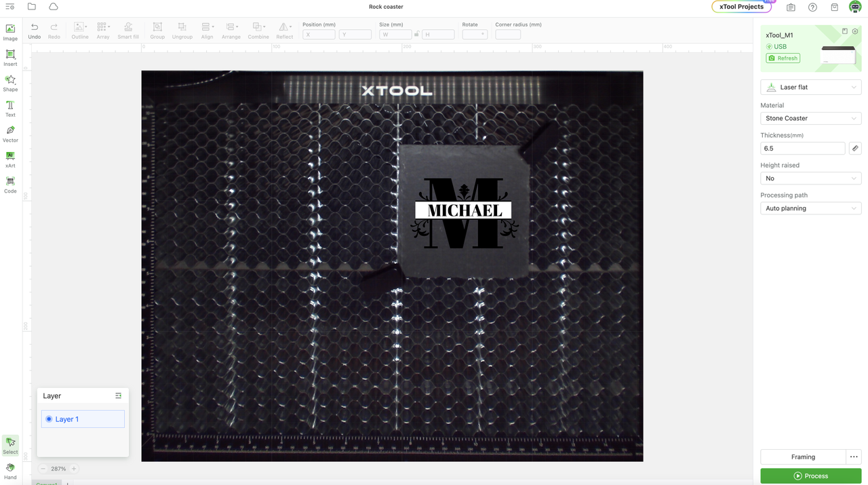Click the Framing button
868x485 pixels.
803,457
